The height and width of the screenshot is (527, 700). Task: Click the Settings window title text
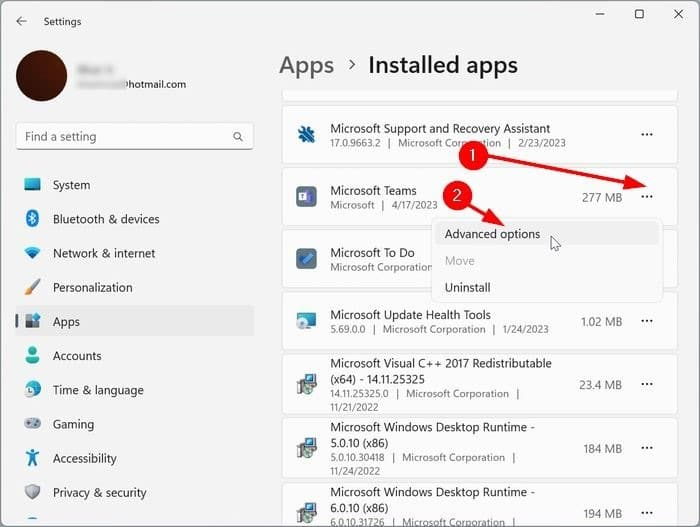click(62, 21)
